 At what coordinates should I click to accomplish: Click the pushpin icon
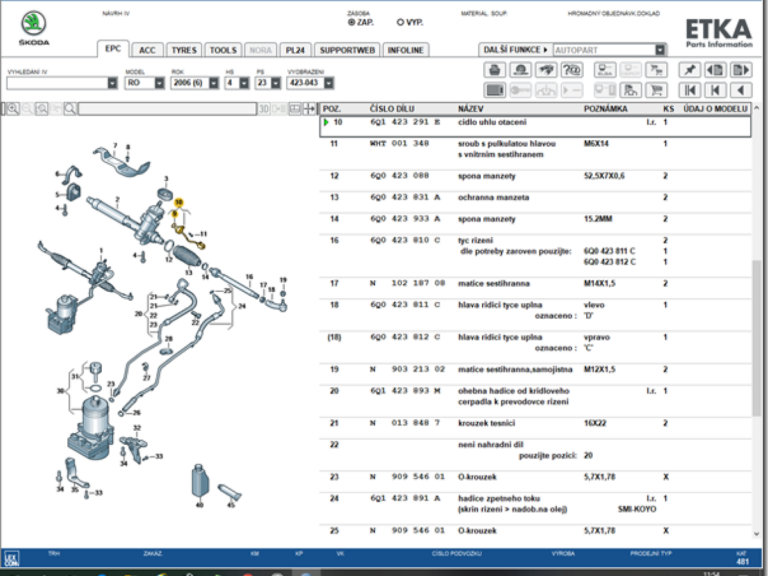[688, 69]
